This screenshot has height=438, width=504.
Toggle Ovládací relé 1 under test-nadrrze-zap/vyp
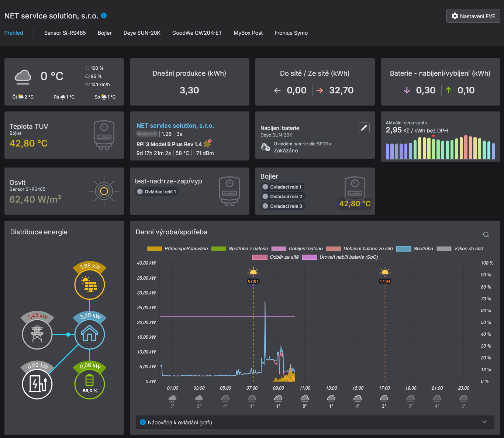click(140, 192)
